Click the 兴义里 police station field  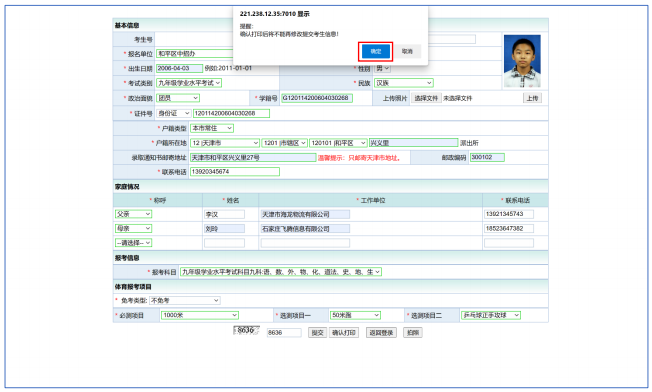pyautogui.click(x=413, y=143)
